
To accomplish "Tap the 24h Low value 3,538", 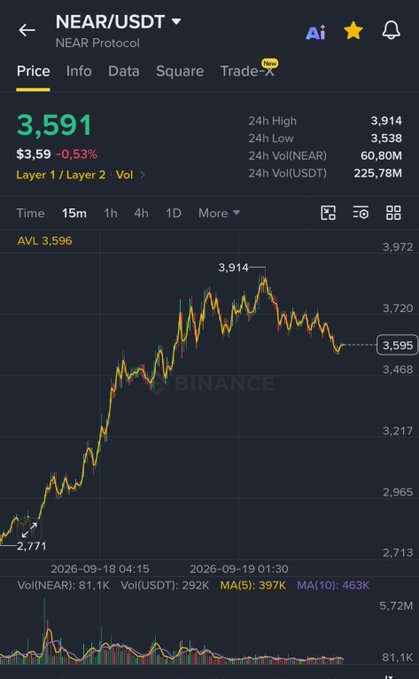I will (386, 138).
